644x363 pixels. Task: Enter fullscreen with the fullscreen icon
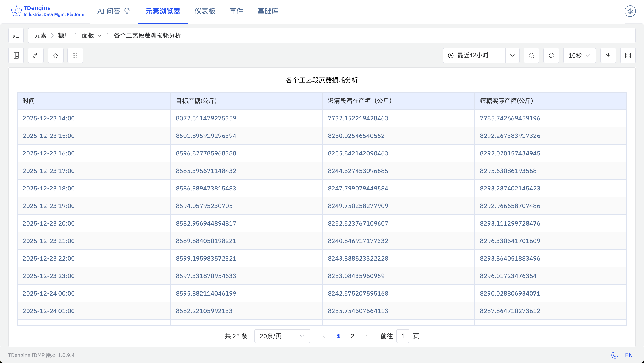coord(628,55)
